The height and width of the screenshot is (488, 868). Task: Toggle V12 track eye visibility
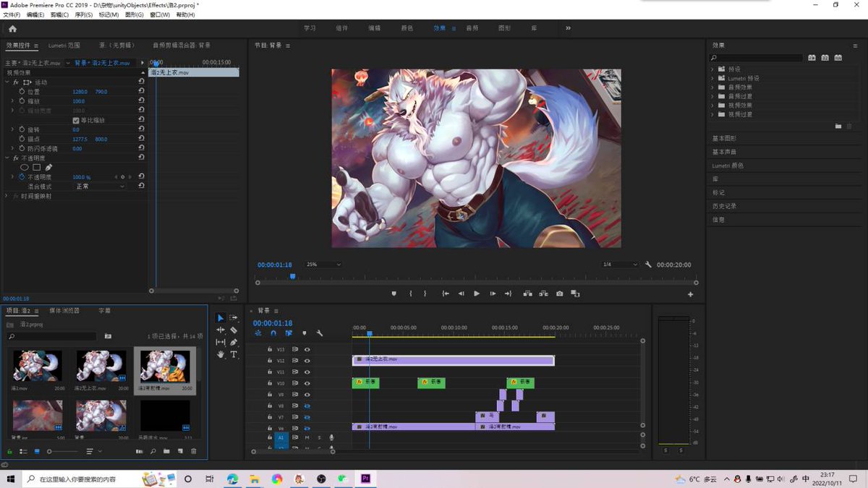tap(307, 360)
